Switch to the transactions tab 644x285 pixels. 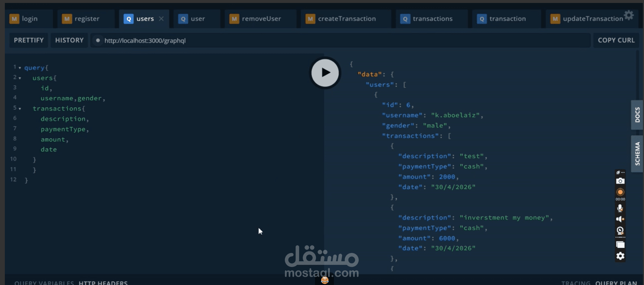431,19
